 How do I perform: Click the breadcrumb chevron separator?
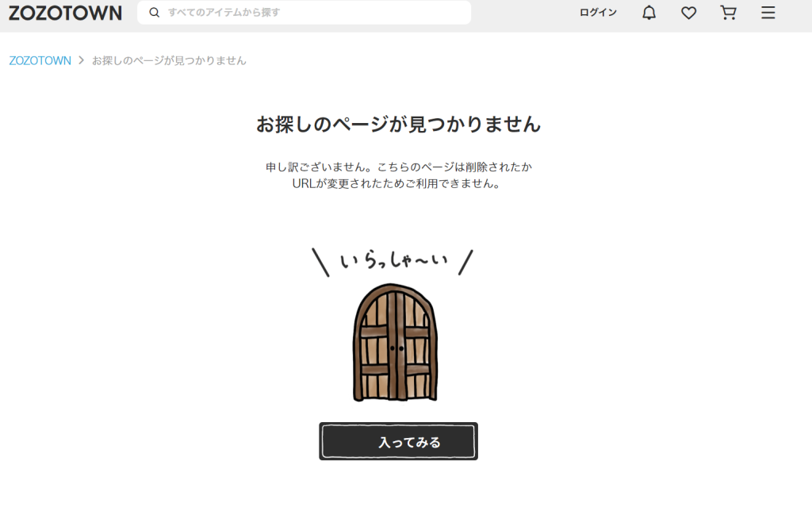coord(82,60)
